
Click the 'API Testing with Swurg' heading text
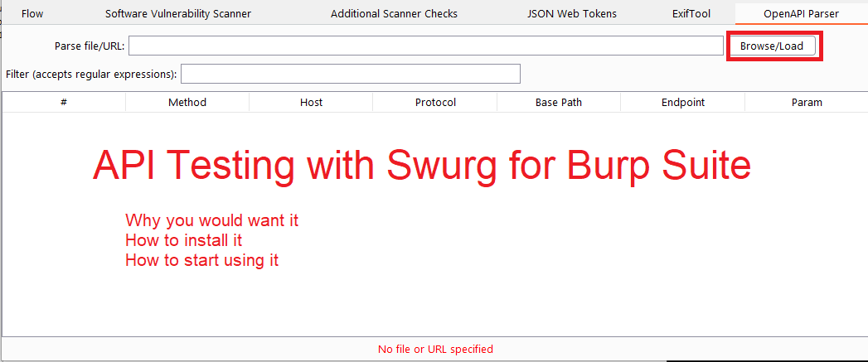421,166
